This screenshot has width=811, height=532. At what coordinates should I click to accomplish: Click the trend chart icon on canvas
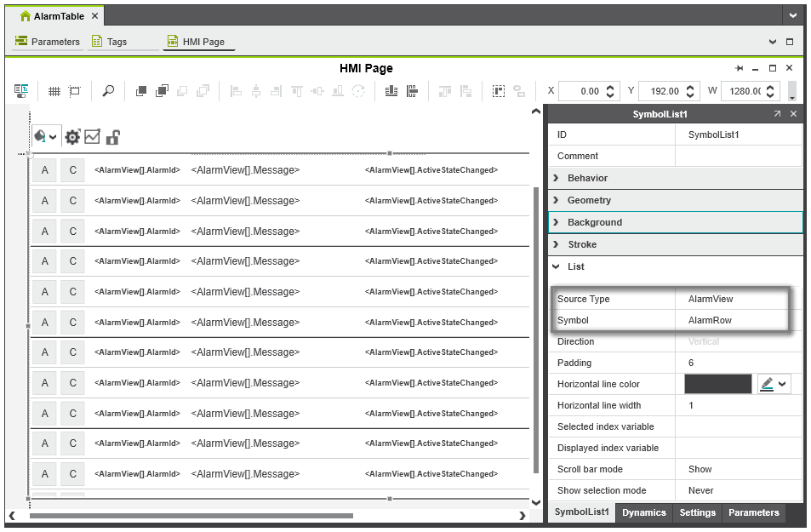point(92,137)
